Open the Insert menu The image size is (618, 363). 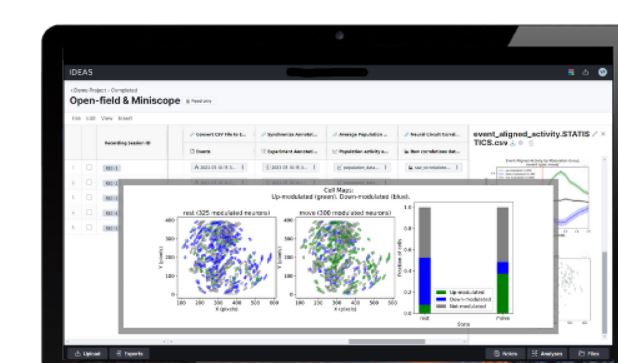(x=125, y=118)
